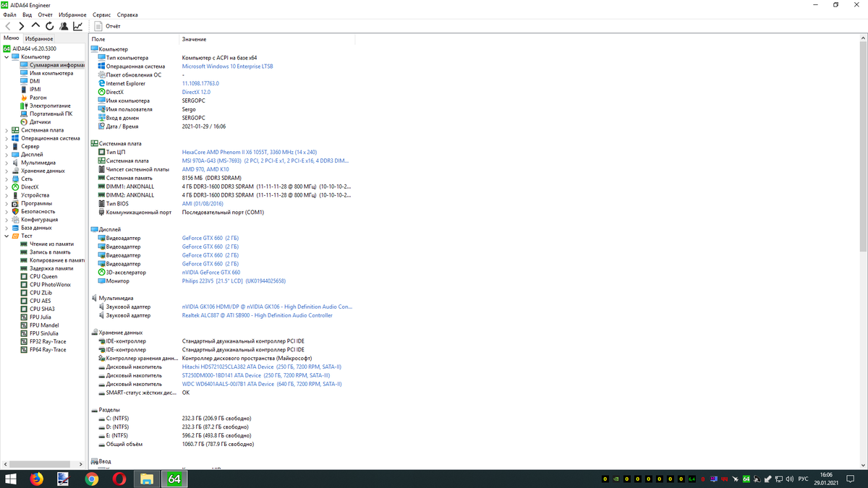Open Электропитание power item
Image resolution: width=868 pixels, height=488 pixels.
tap(50, 106)
